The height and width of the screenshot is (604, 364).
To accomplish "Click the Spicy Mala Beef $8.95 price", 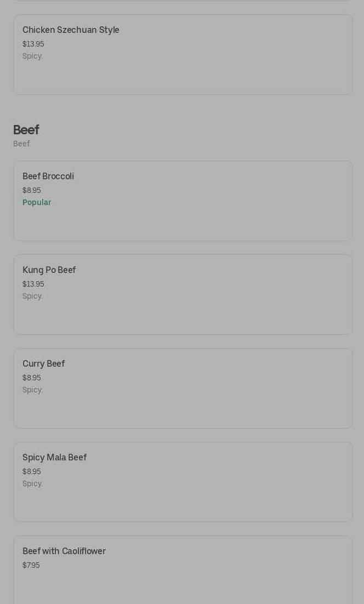I will tap(32, 471).
